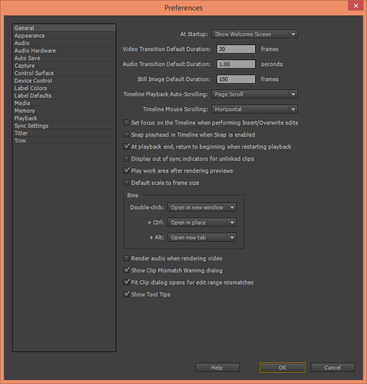Image resolution: width=367 pixels, height=384 pixels.
Task: Open the Bins Double-click dropdown
Action: [x=202, y=207]
